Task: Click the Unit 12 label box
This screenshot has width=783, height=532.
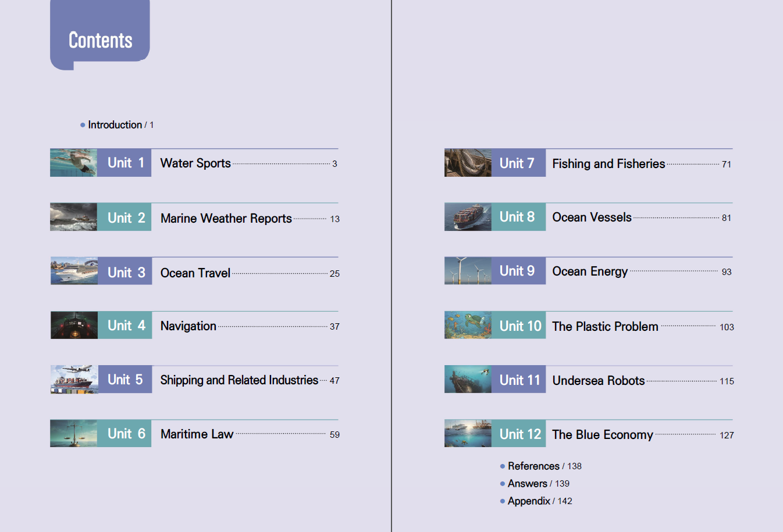Action: [x=519, y=434]
